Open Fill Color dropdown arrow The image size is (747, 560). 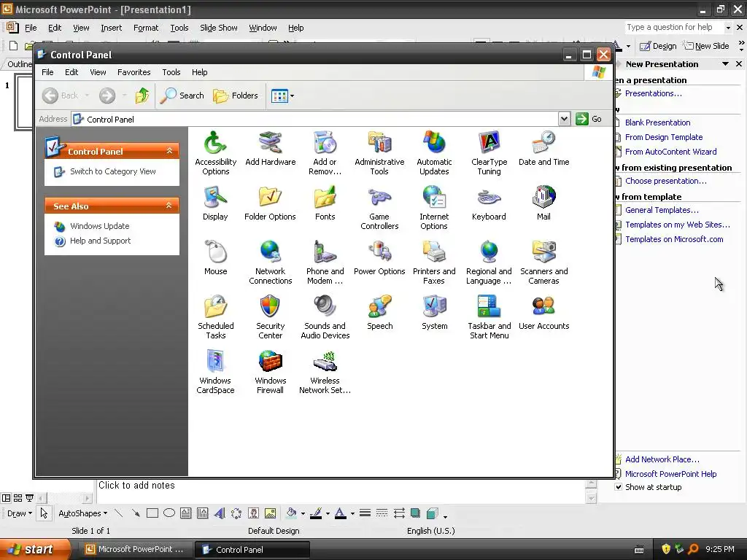303,514
